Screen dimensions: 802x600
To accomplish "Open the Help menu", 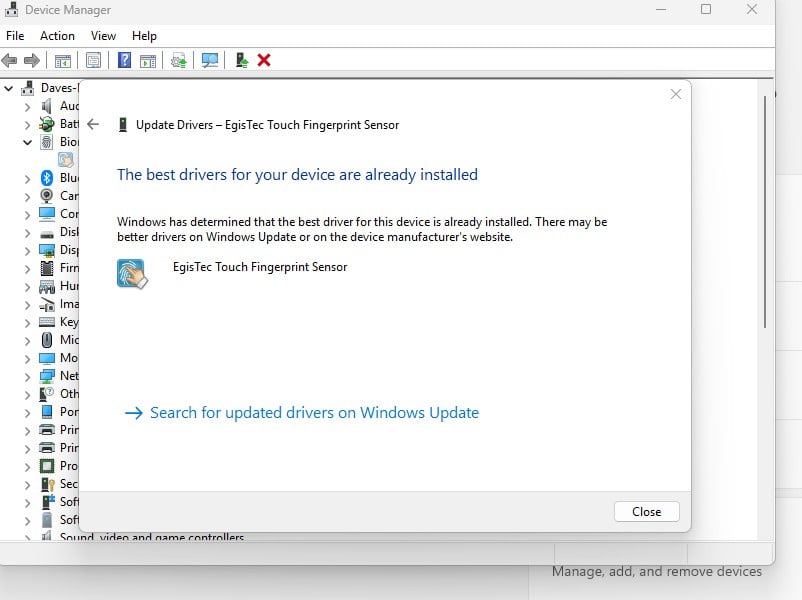I will pyautogui.click(x=144, y=36).
